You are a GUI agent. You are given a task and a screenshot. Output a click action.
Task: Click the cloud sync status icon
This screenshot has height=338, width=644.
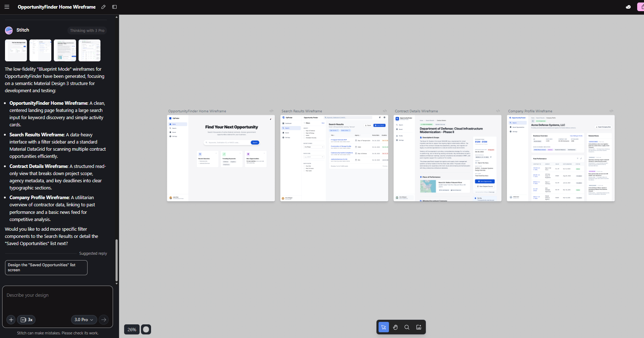628,7
